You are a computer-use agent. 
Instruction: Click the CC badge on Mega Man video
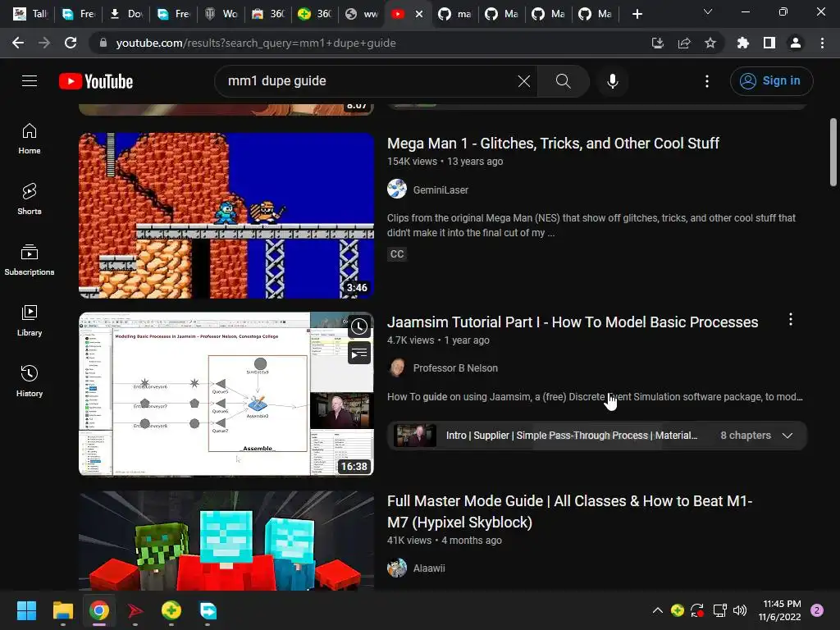(397, 254)
